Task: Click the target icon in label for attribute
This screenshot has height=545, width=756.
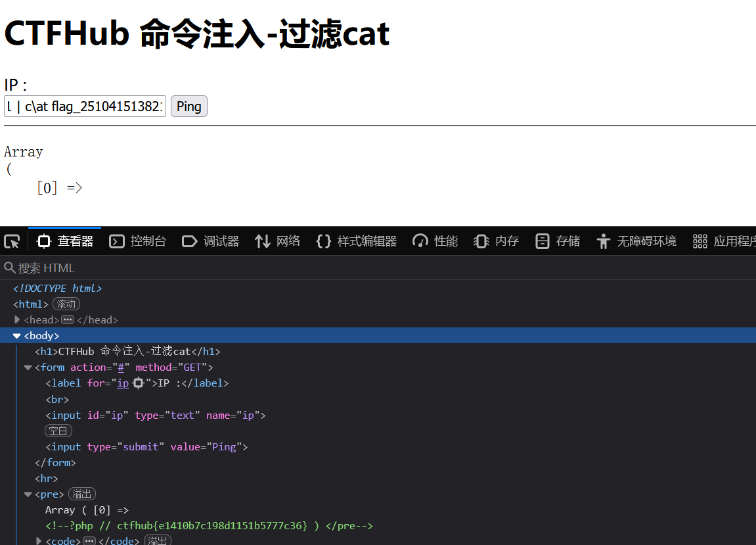Action: (x=138, y=383)
